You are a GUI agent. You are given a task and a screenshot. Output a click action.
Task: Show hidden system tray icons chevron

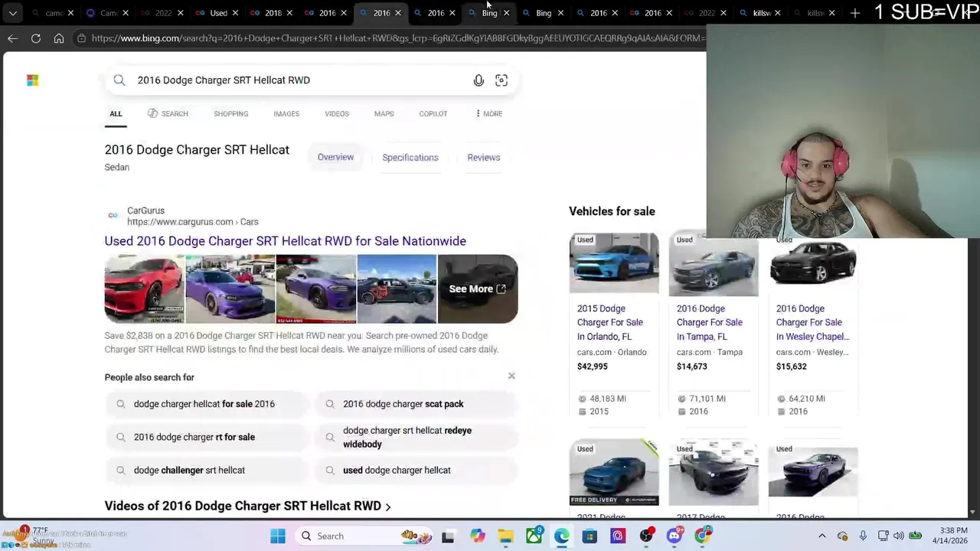click(822, 536)
